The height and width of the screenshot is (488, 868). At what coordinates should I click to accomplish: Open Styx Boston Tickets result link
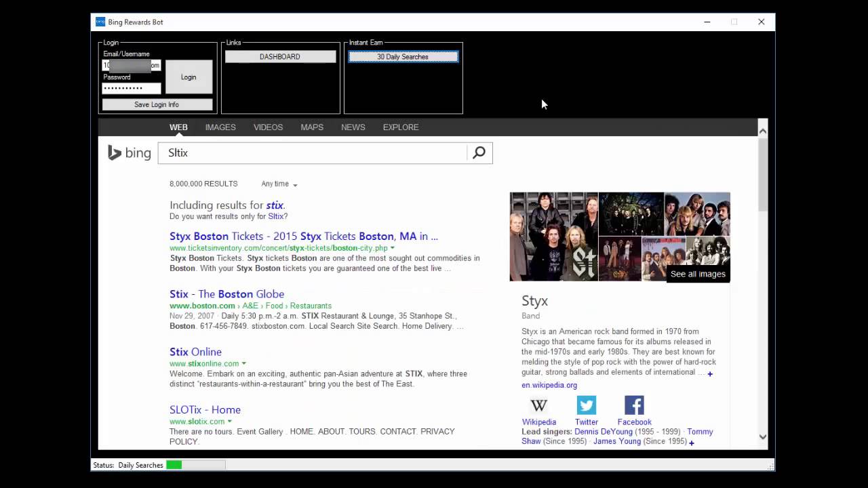pyautogui.click(x=304, y=237)
